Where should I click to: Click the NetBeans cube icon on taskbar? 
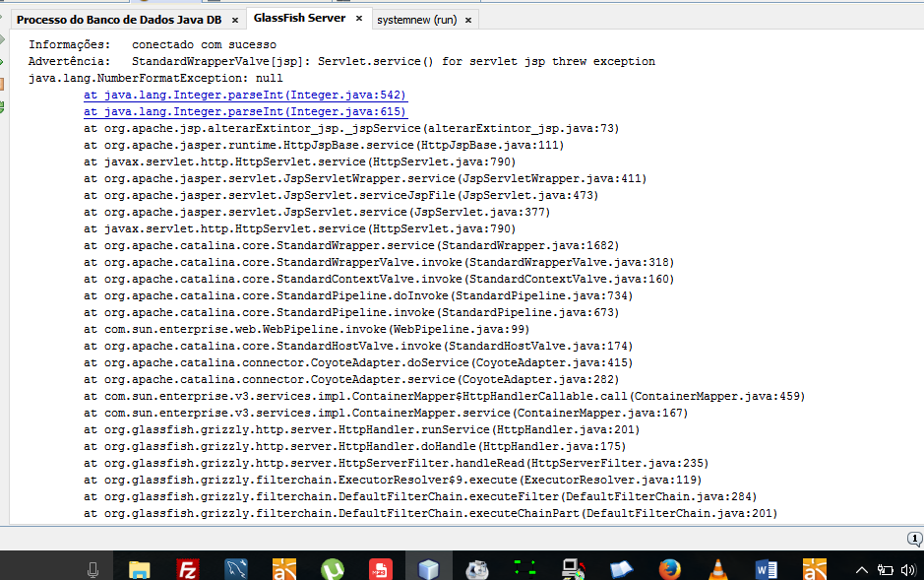pyautogui.click(x=428, y=570)
